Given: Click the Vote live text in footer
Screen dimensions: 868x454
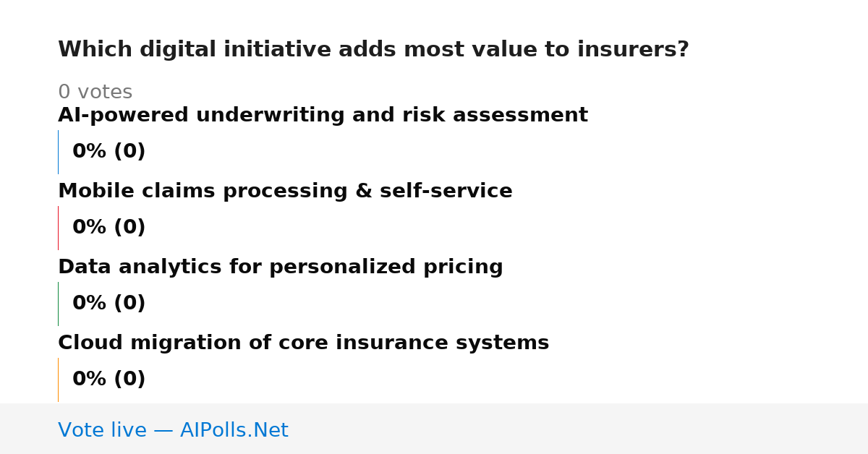Looking at the screenshot, I should [102, 431].
